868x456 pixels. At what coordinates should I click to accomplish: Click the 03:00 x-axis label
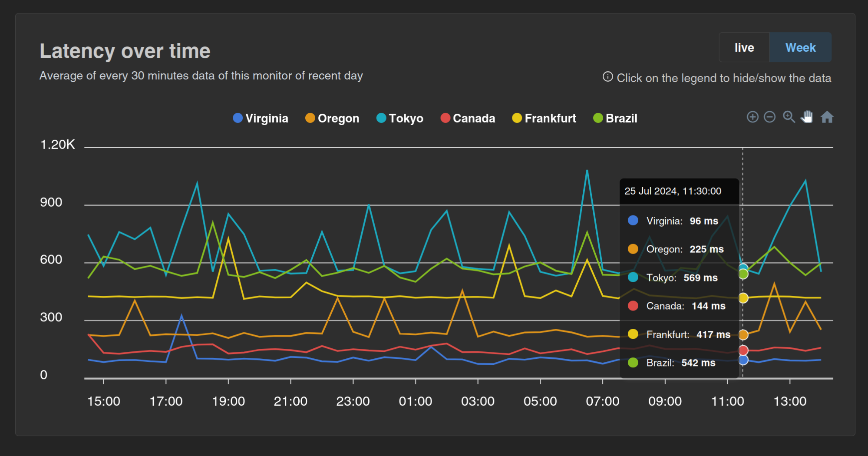(478, 401)
